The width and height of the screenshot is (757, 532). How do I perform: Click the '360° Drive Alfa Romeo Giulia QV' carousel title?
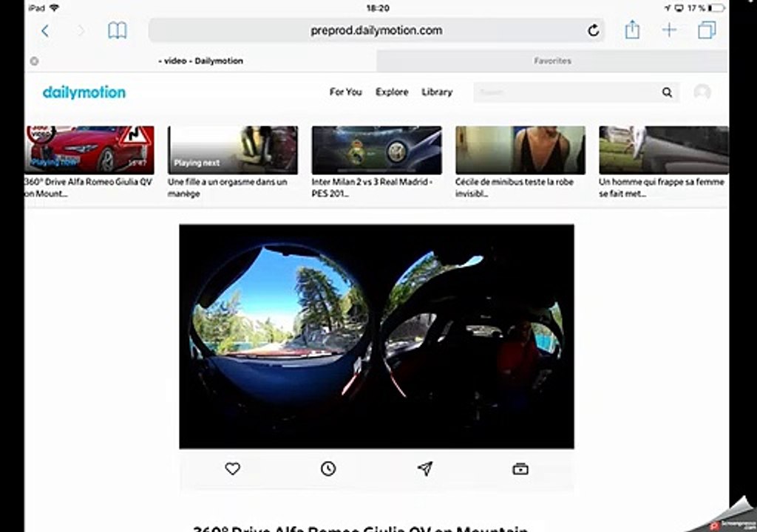click(89, 188)
